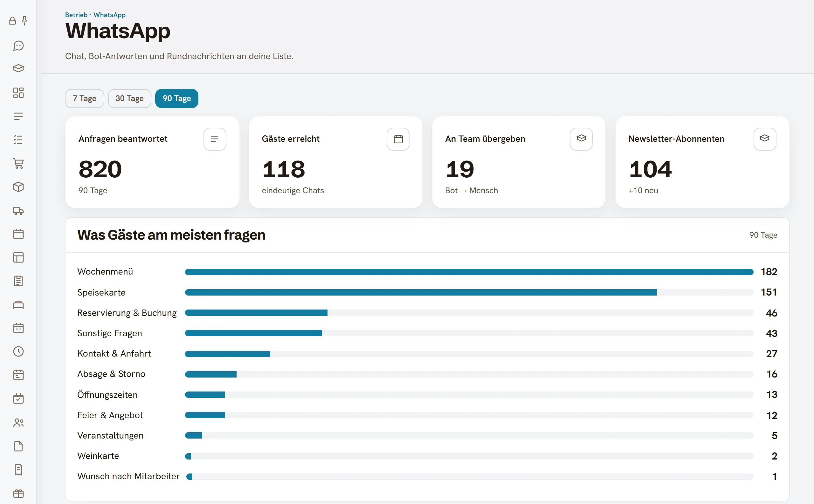Click the Öffnungszeiten row label
Screen dimensions: 814x504
point(107,395)
